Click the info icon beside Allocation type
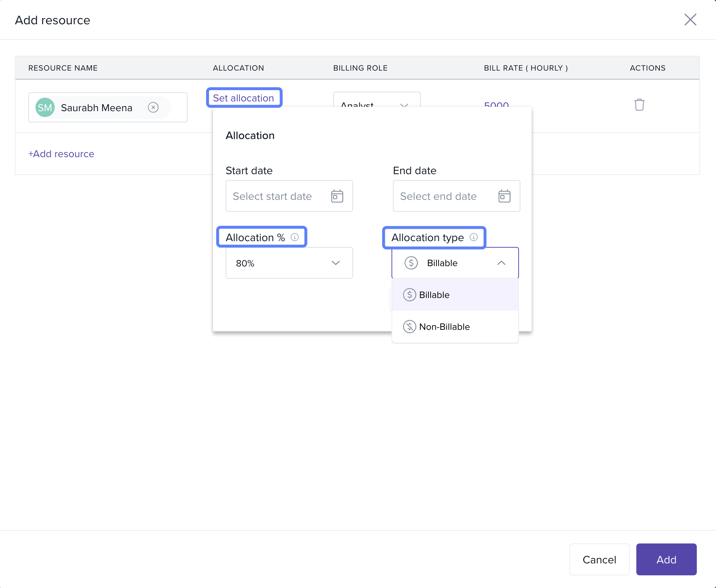 474,237
